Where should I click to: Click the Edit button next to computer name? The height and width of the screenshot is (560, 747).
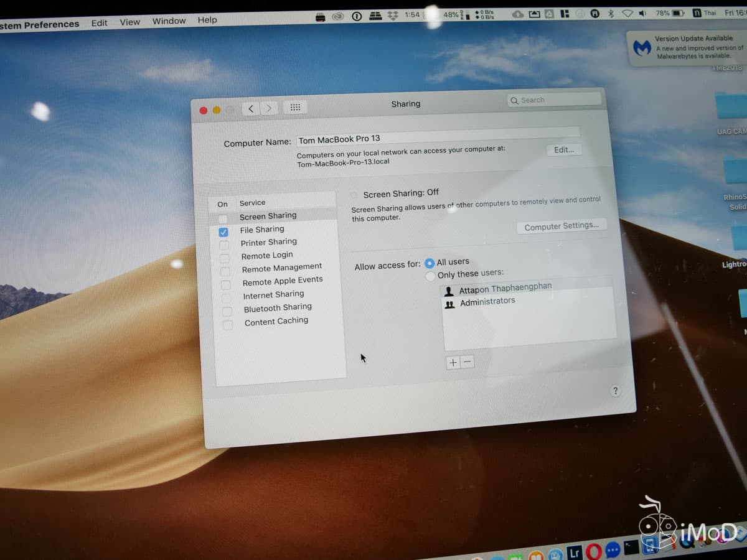[x=563, y=149]
